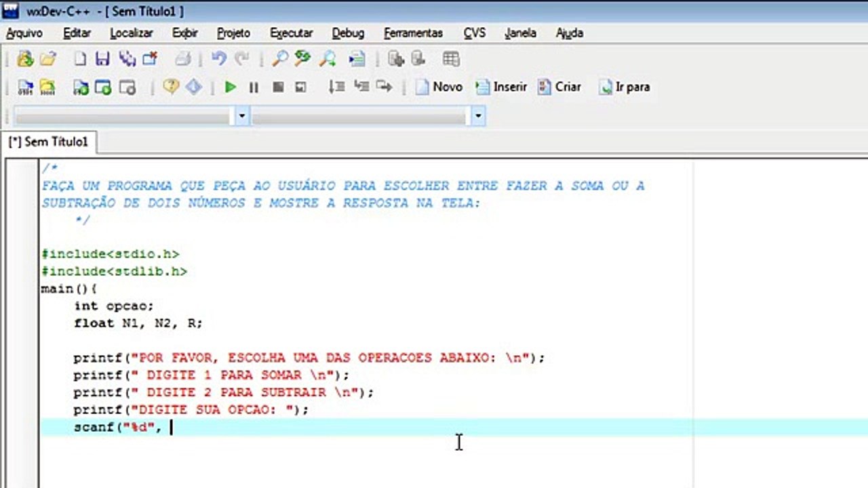
Task: Click the Ir para toolbar button
Action: click(625, 87)
